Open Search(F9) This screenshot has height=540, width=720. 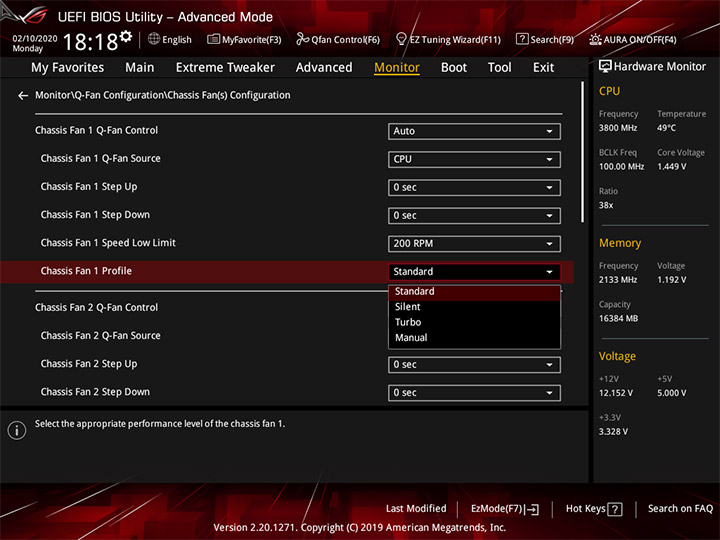coord(545,39)
